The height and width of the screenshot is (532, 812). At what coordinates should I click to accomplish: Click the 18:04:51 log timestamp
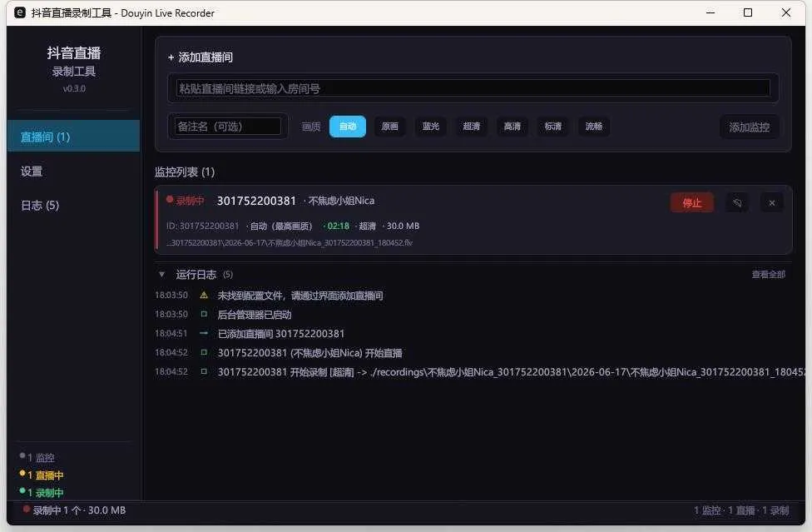point(171,334)
